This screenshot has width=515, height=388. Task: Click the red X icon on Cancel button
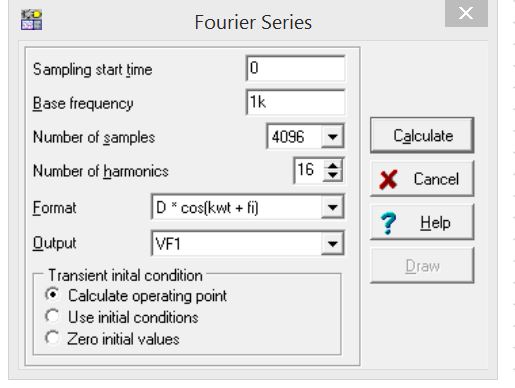[x=388, y=179]
